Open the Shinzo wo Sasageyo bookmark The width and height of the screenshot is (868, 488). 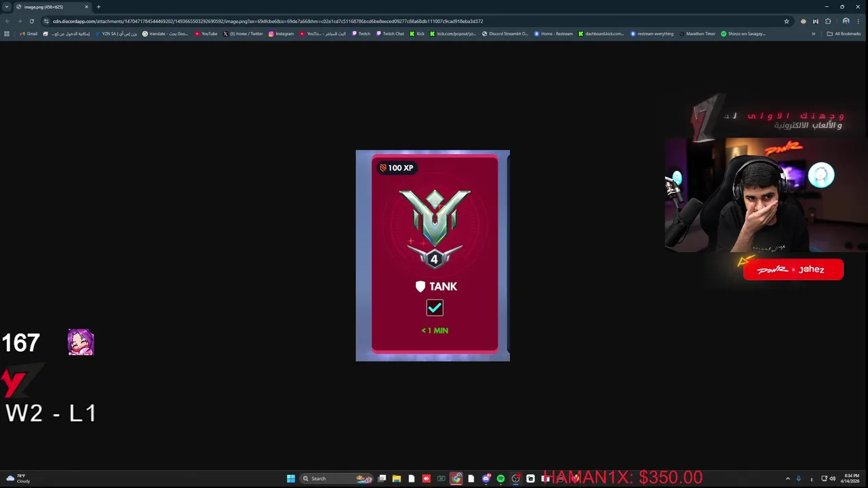click(743, 34)
